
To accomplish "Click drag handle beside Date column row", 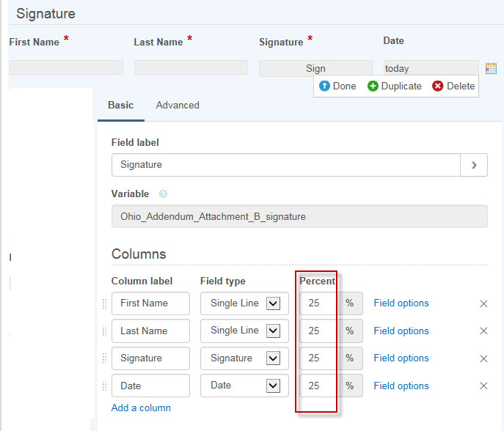I will point(104,386).
